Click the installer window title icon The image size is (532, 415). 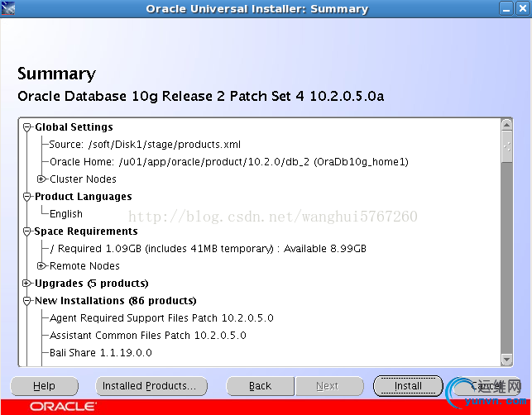click(x=7, y=8)
